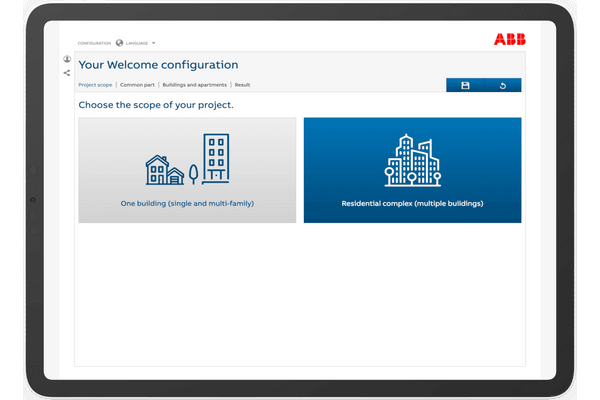Click the save (floppy disk) icon
The width and height of the screenshot is (600, 400).
465,85
